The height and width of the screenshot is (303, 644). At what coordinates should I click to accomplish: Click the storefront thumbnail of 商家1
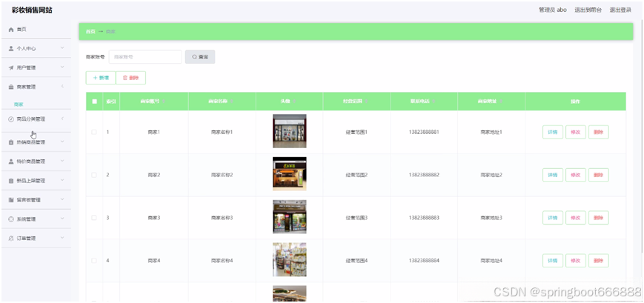[x=290, y=131]
